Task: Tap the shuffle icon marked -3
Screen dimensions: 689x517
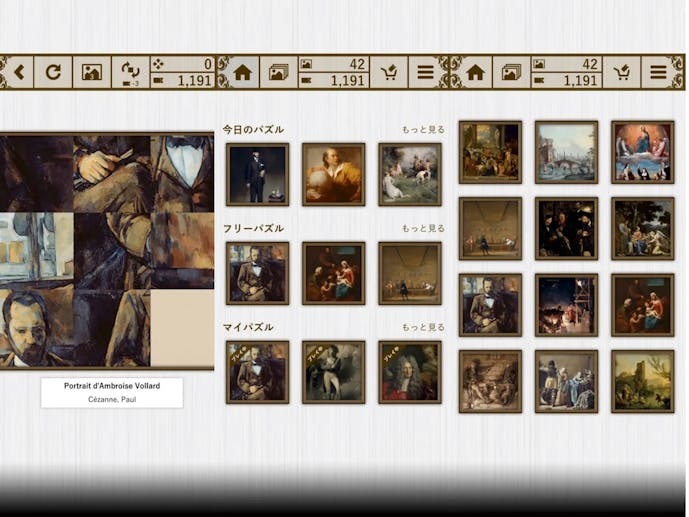Action: pos(131,72)
